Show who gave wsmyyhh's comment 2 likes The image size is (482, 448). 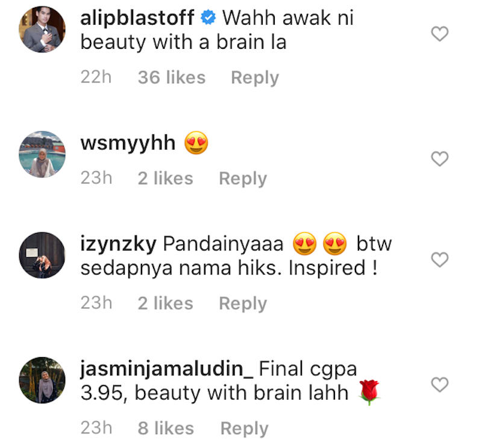tap(165, 178)
